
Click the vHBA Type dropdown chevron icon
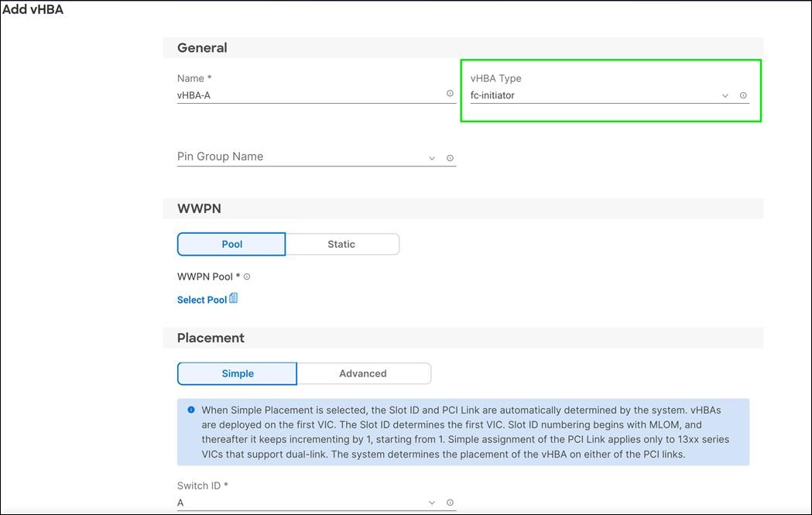pyautogui.click(x=725, y=95)
